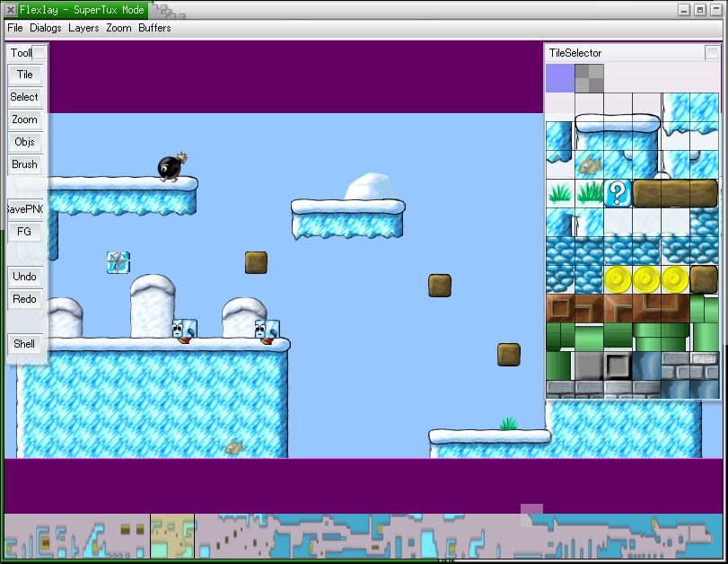Pick the question mark bonus block tile
728x564 pixels.
click(x=618, y=193)
